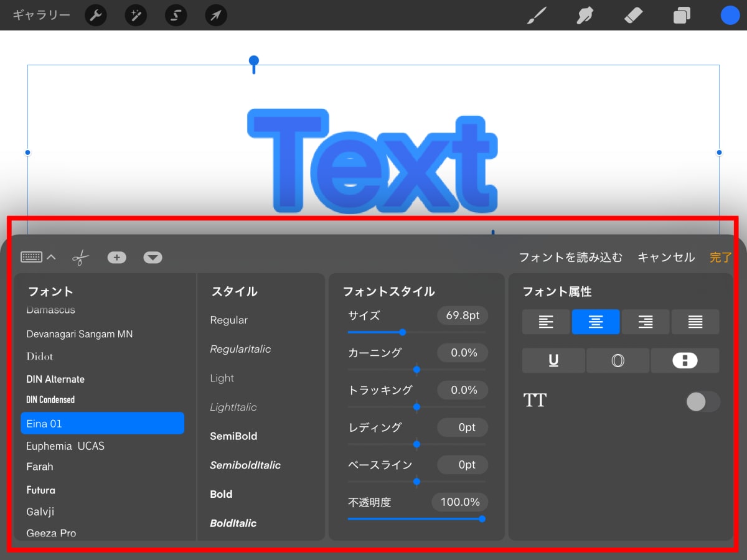Tap the ベースライン 0pt value field
This screenshot has height=560, width=747.
463,465
